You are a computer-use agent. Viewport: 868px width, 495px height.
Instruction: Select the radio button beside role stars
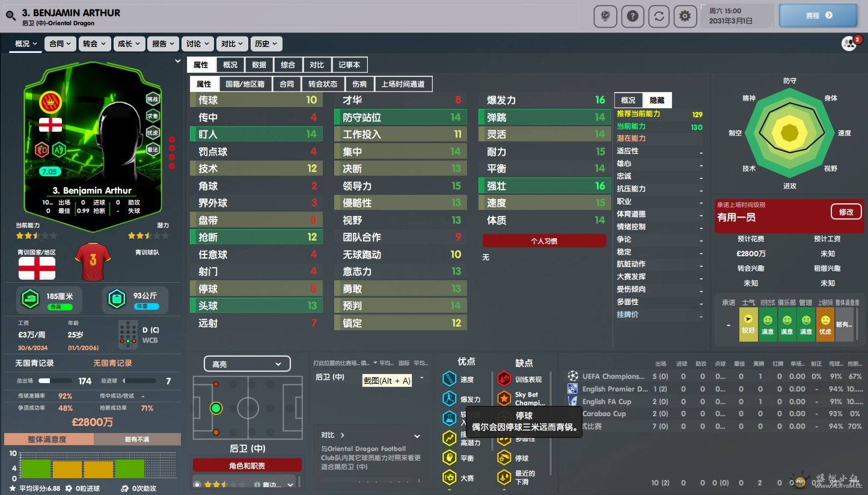[x=197, y=484]
